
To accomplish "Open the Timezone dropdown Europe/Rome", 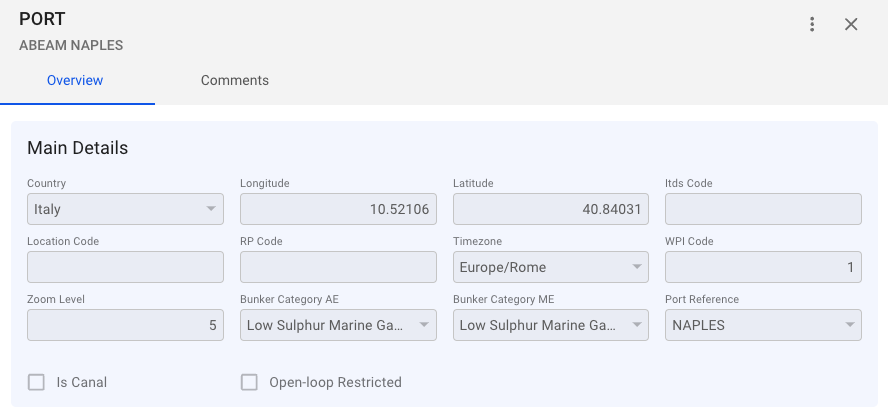I will click(x=540, y=267).
